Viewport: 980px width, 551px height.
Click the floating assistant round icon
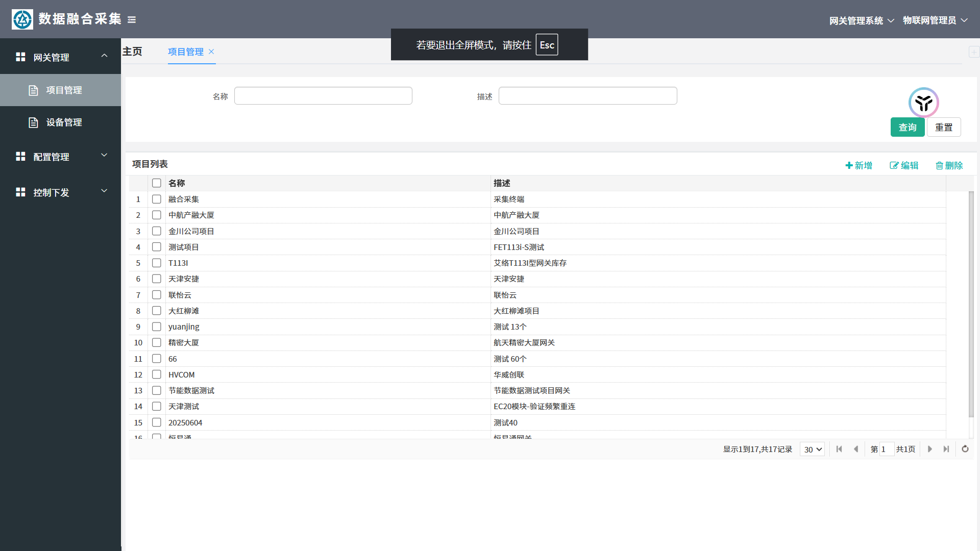click(x=923, y=103)
